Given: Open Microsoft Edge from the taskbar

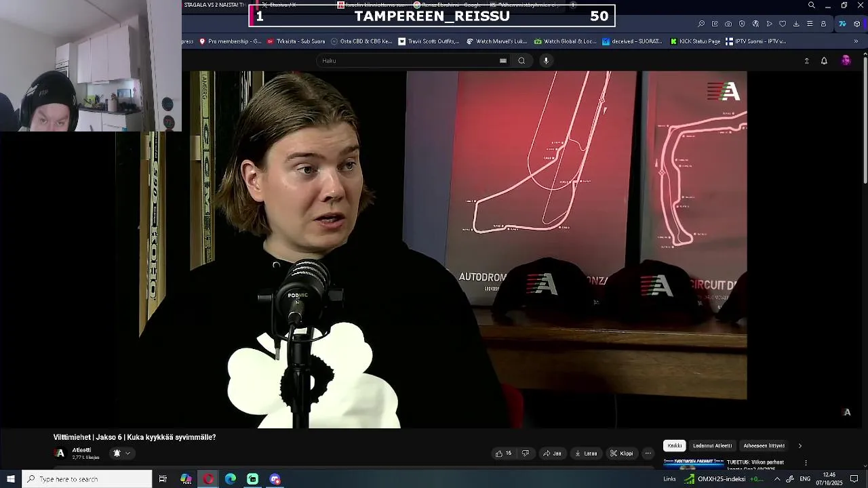Looking at the screenshot, I should [231, 479].
